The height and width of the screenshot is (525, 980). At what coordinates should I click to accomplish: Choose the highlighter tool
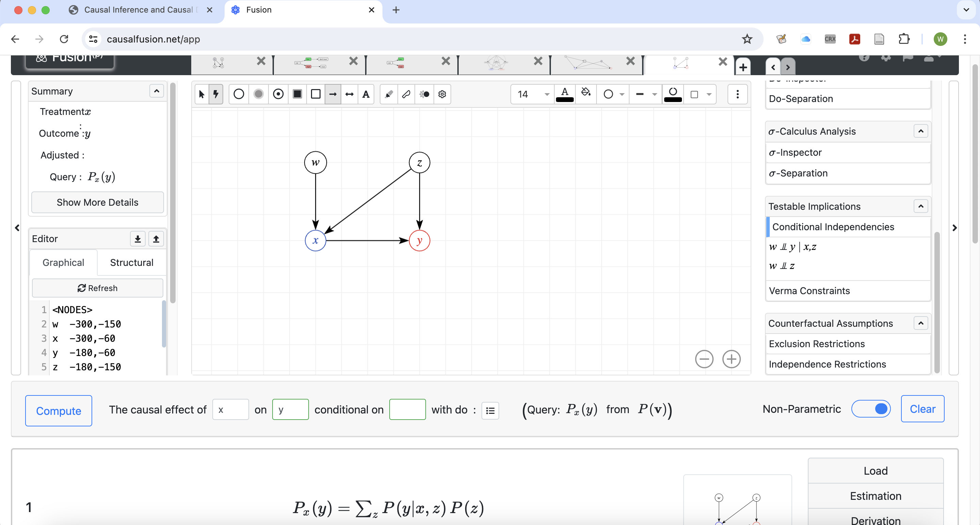[x=388, y=94]
